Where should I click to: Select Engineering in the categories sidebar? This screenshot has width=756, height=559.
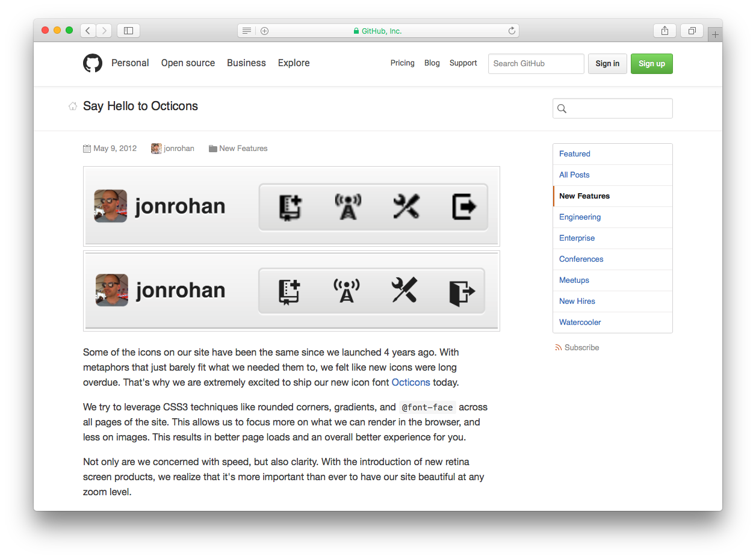tap(580, 217)
